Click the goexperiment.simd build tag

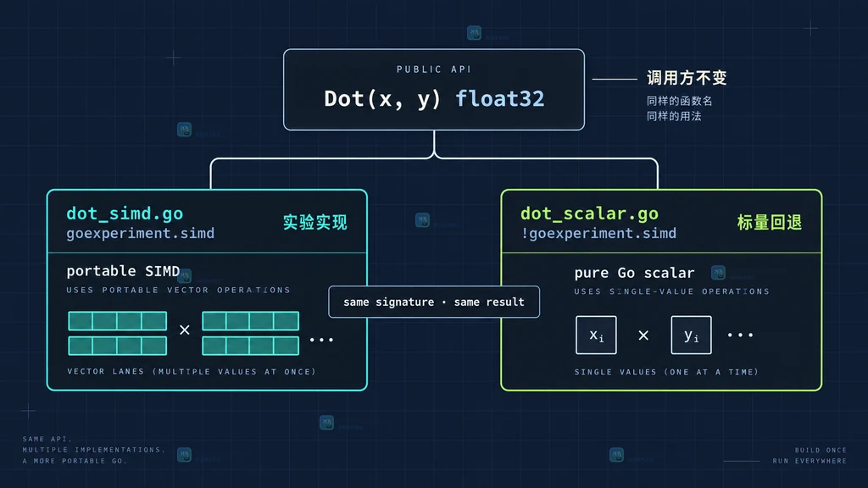click(x=140, y=234)
